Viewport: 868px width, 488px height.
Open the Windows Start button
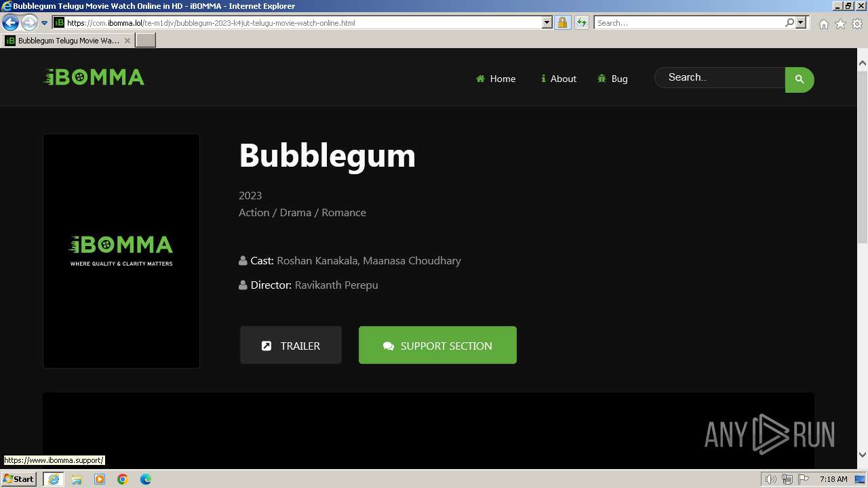tap(19, 479)
